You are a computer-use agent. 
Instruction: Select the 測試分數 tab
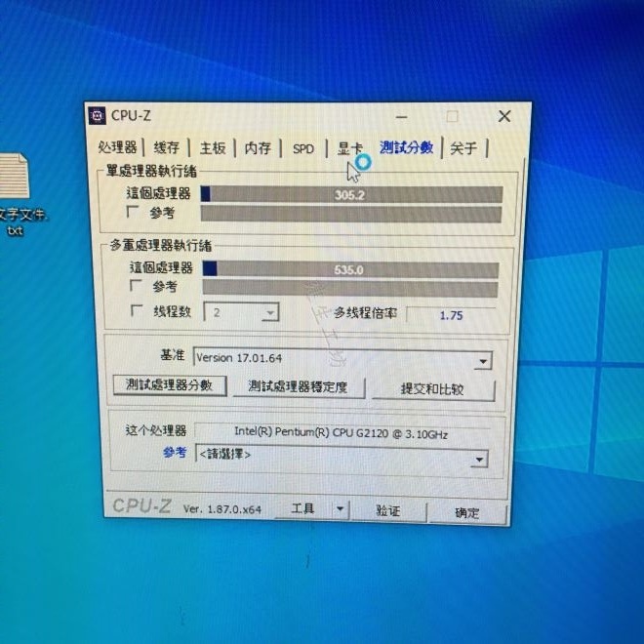pos(406,147)
